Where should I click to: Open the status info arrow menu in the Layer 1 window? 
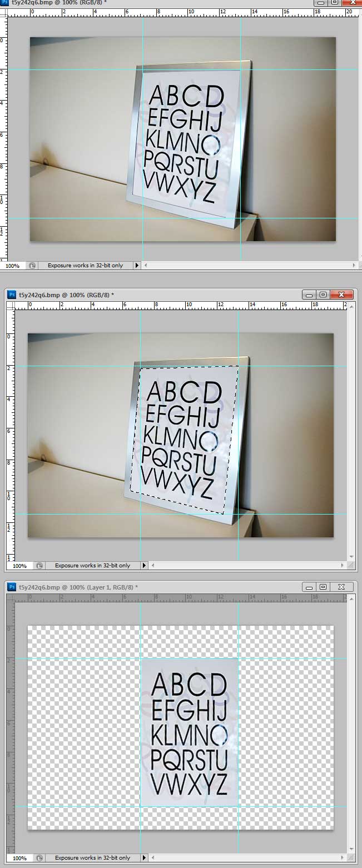coord(144,858)
